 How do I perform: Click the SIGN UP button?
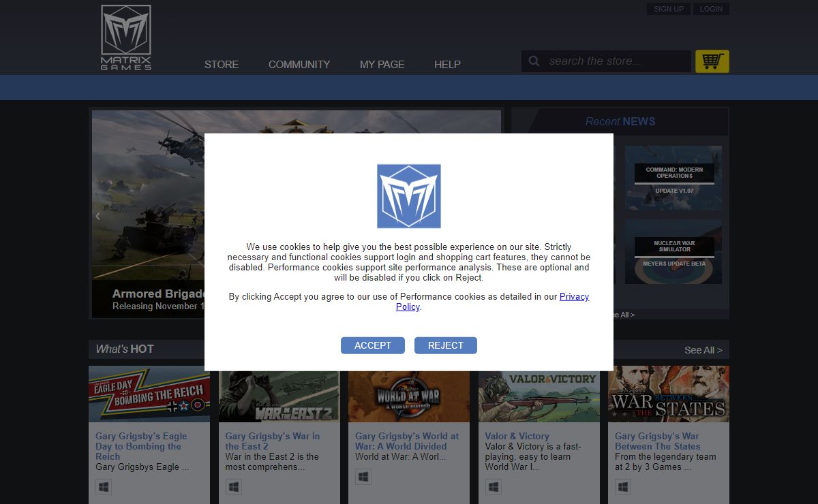669,9
